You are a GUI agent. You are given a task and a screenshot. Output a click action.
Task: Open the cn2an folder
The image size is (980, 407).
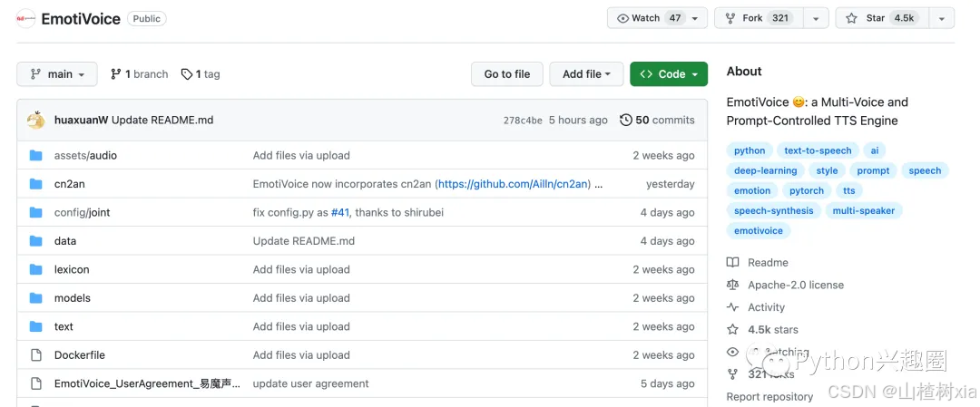(69, 184)
